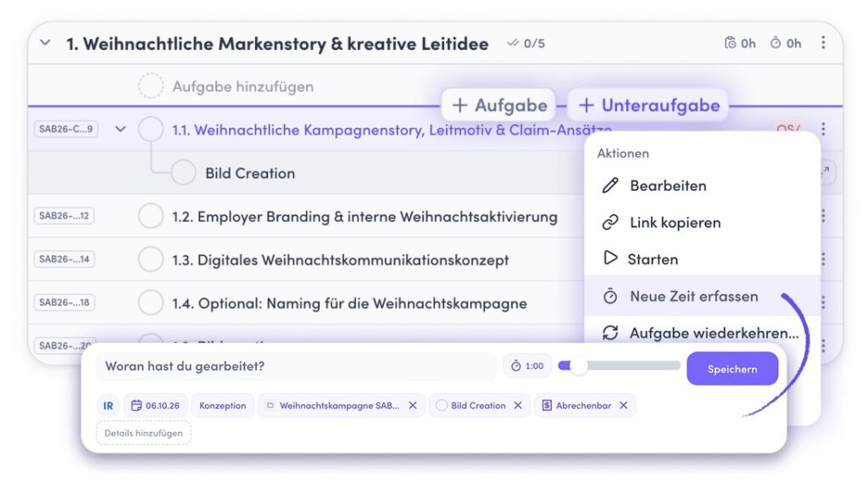868x483 pixels.
Task: Click the planned time 0h clock icon
Action: click(x=730, y=42)
